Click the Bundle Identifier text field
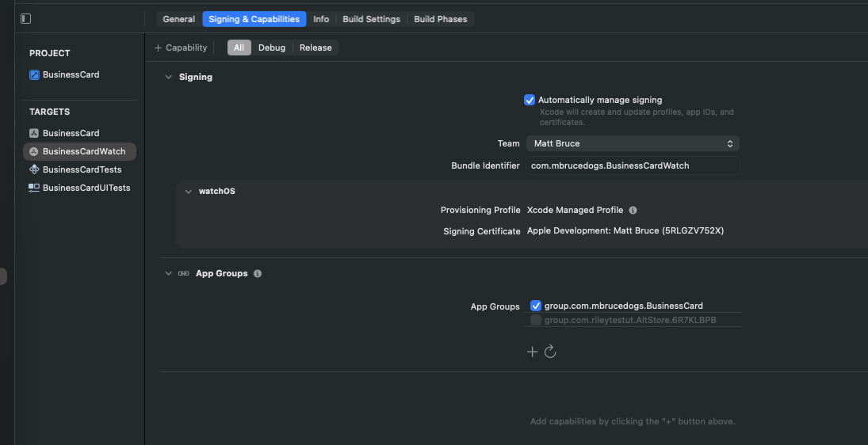Screen dimensions: 868x445 coord(632,165)
